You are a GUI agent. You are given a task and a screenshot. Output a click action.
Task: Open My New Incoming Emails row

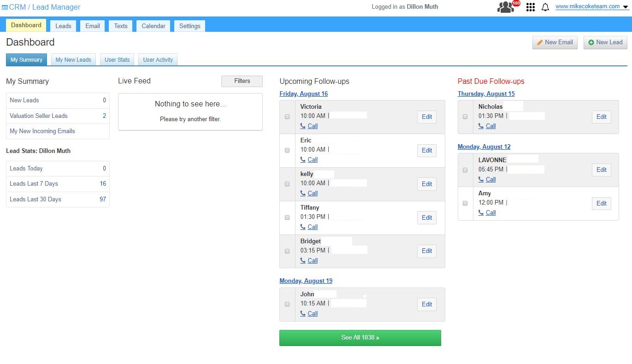(x=58, y=131)
